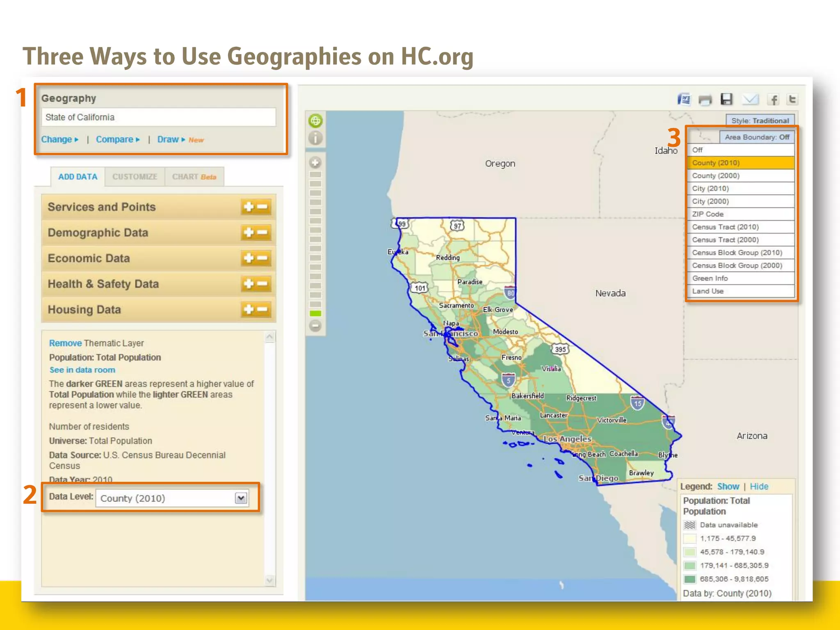Click Remove Thematic Layer link
Screen dimensions: 840x630
(x=65, y=343)
